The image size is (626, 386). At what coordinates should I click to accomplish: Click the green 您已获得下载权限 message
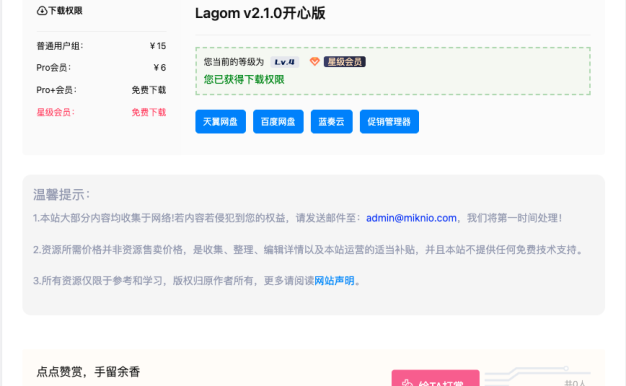[244, 79]
